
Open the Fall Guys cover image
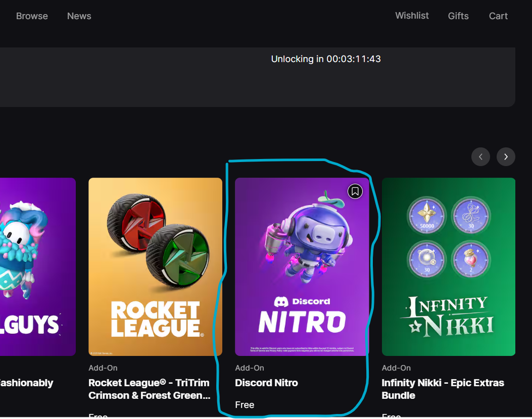tap(37, 267)
